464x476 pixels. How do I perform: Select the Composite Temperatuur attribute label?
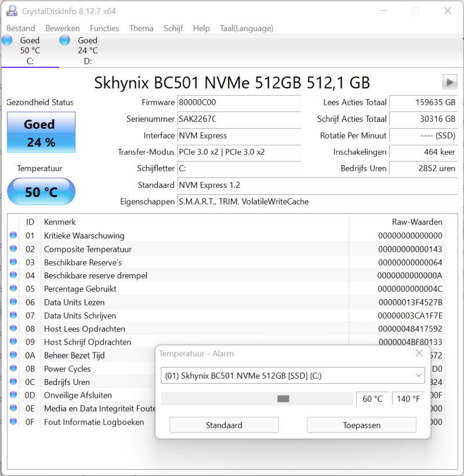coord(88,249)
